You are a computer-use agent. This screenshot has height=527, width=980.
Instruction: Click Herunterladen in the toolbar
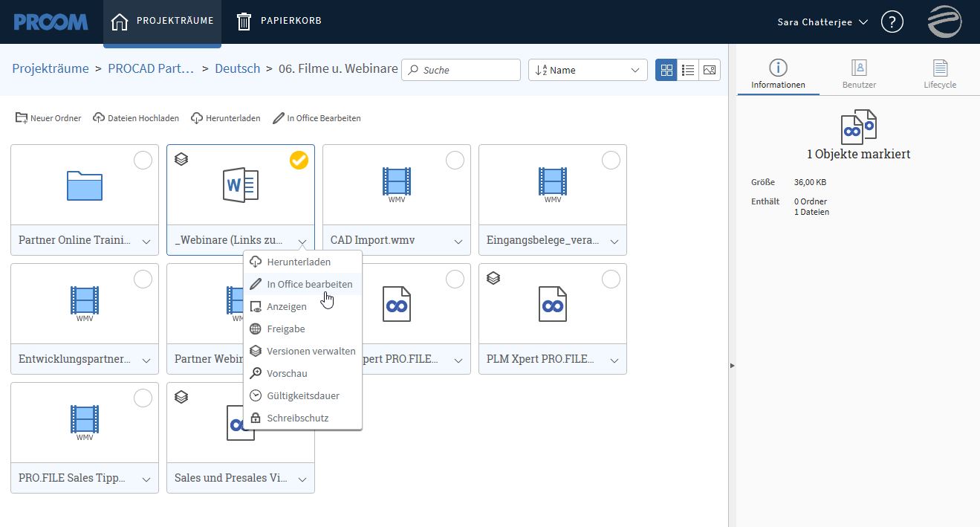coord(225,117)
